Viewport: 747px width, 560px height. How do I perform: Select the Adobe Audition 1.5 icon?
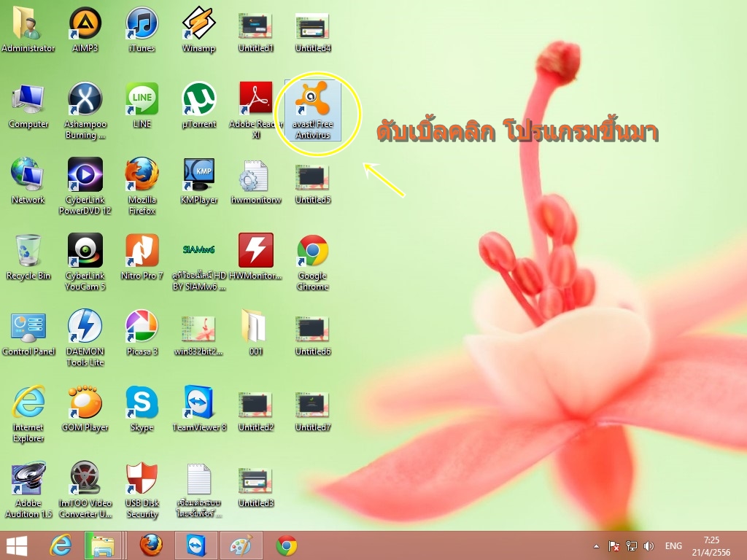pyautogui.click(x=28, y=489)
